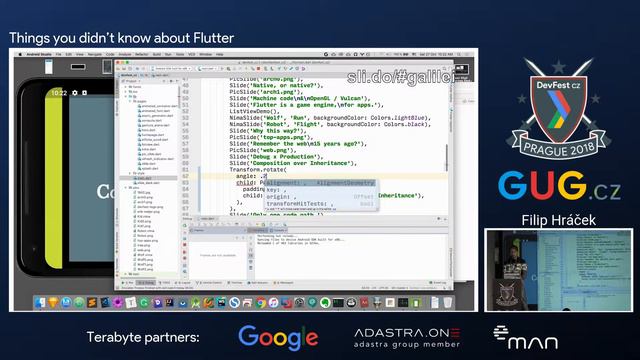Image resolution: width=640 pixels, height=360 pixels.
Task: Open Finder from the dock
Action: coord(40,302)
